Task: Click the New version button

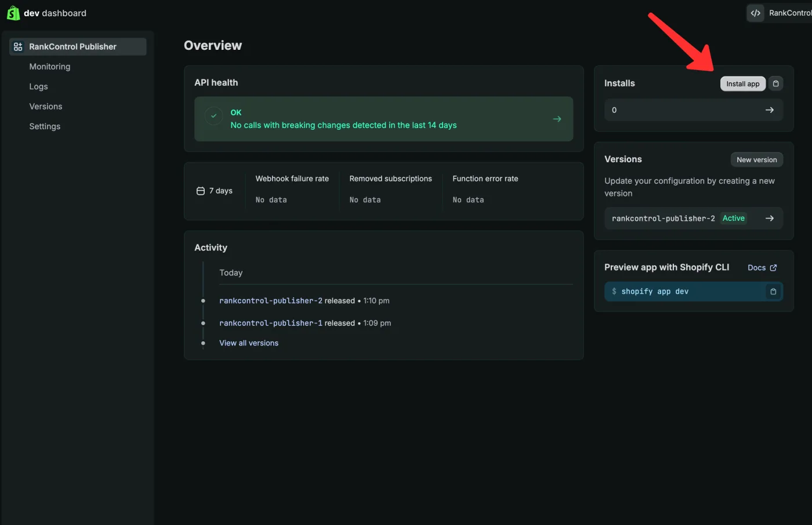Action: pyautogui.click(x=756, y=160)
